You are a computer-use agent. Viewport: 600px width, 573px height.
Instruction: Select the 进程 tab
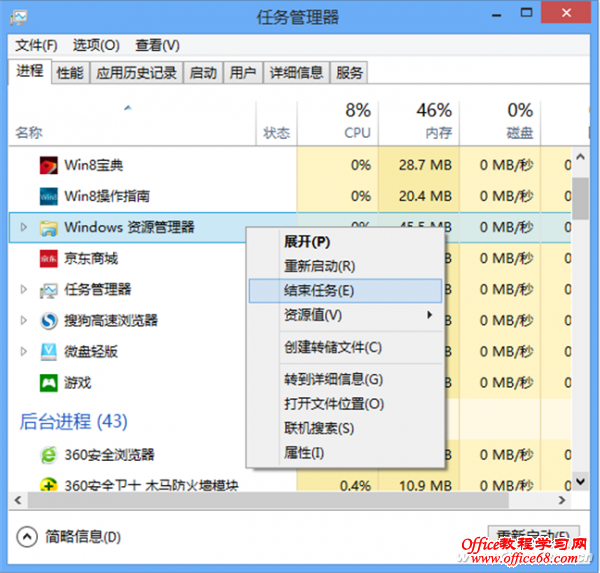click(30, 71)
